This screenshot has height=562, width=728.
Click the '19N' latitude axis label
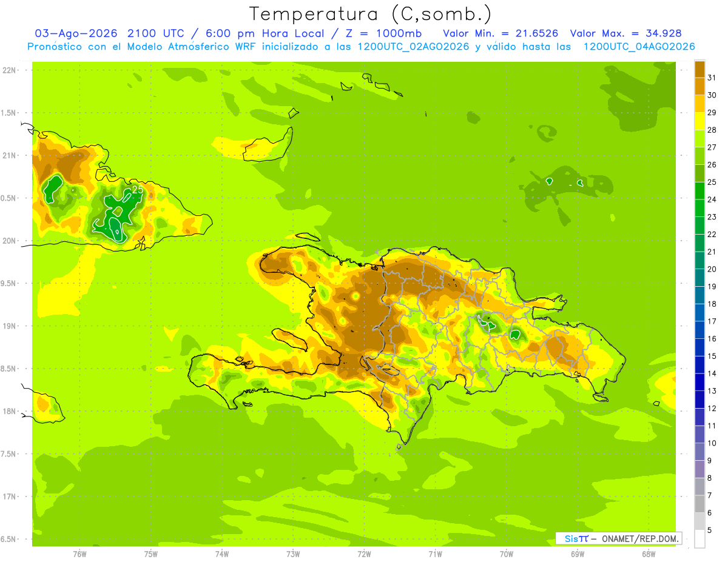click(x=8, y=326)
